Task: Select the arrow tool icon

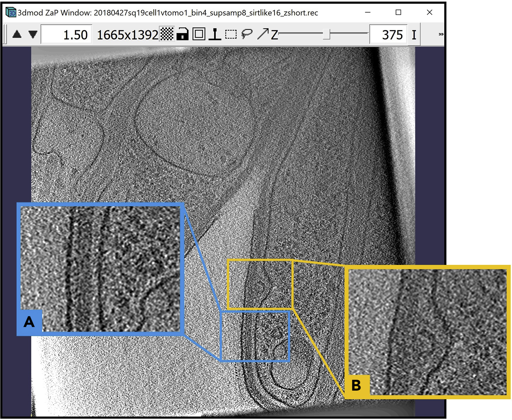Action: 263,34
